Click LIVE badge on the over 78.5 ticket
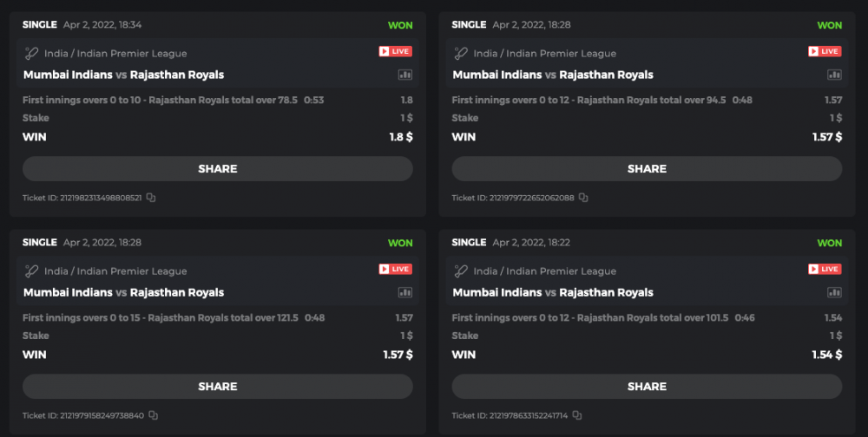The width and height of the screenshot is (868, 437). [x=396, y=52]
